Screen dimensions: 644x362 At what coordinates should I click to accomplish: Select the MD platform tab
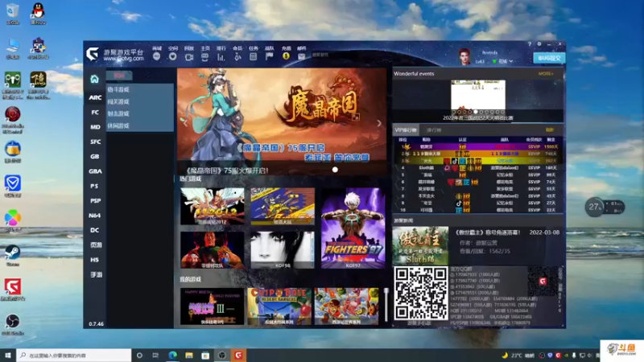point(95,127)
